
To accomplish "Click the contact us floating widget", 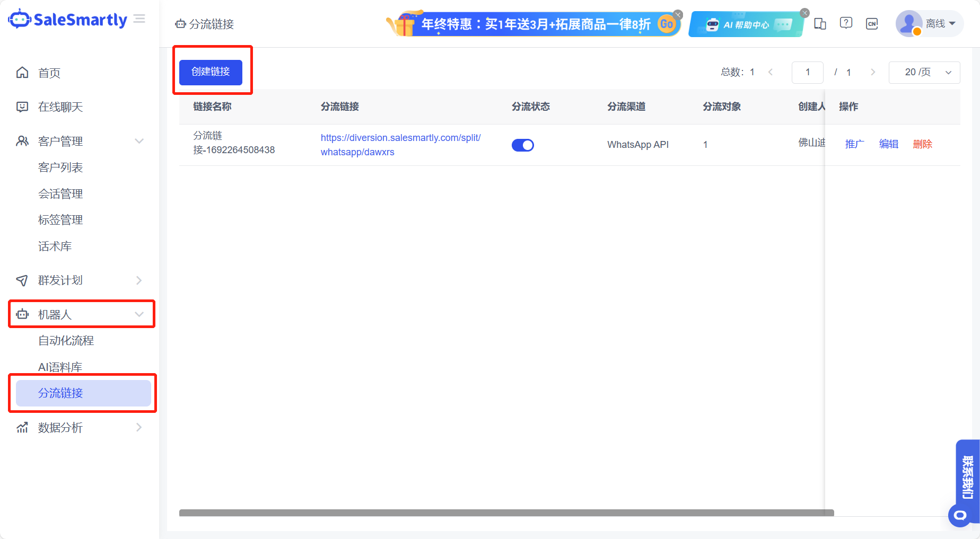I will point(967,478).
